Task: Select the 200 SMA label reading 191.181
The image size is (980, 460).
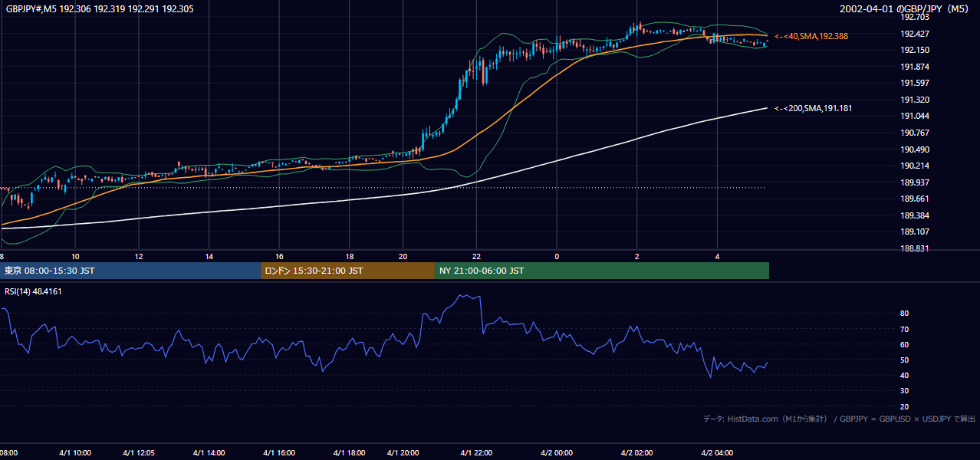Action: 814,108
